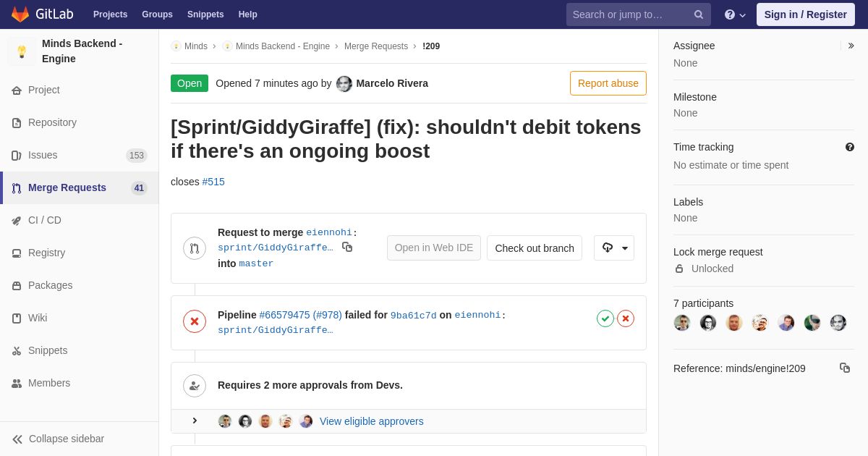Open the help question-mark menu
The image size is (868, 456).
[x=735, y=14]
